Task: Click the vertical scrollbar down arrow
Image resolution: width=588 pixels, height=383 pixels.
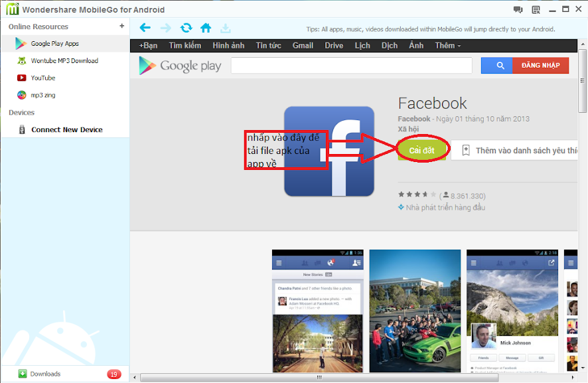Action: coord(583,368)
